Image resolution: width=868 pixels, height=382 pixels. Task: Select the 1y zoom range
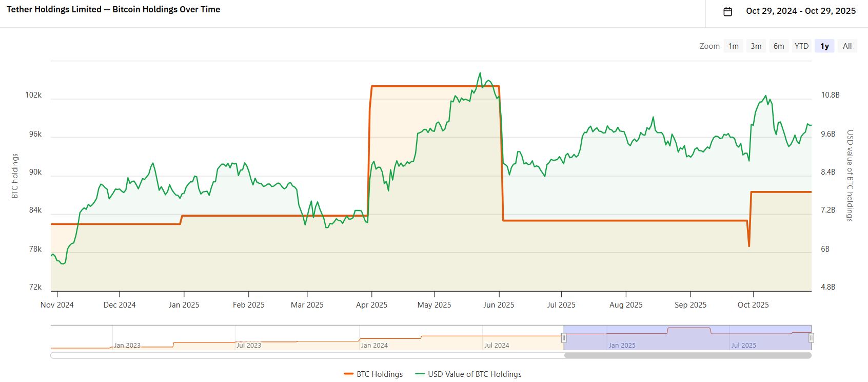pyautogui.click(x=824, y=46)
